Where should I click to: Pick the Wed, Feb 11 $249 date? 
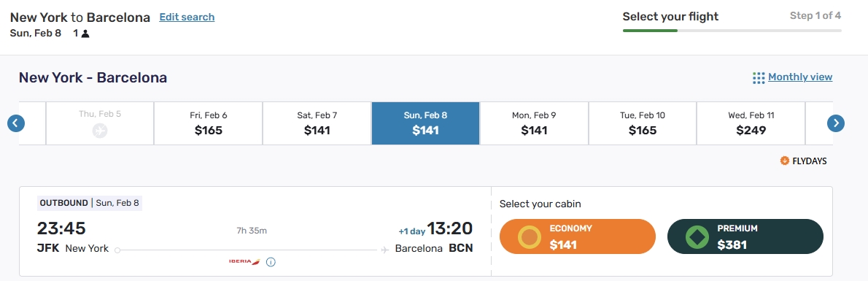pos(751,123)
